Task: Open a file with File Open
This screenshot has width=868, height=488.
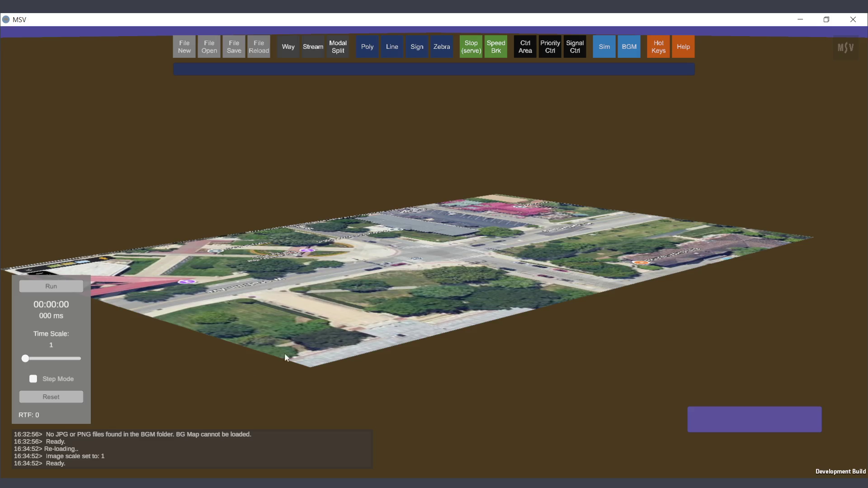Action: 209,47
